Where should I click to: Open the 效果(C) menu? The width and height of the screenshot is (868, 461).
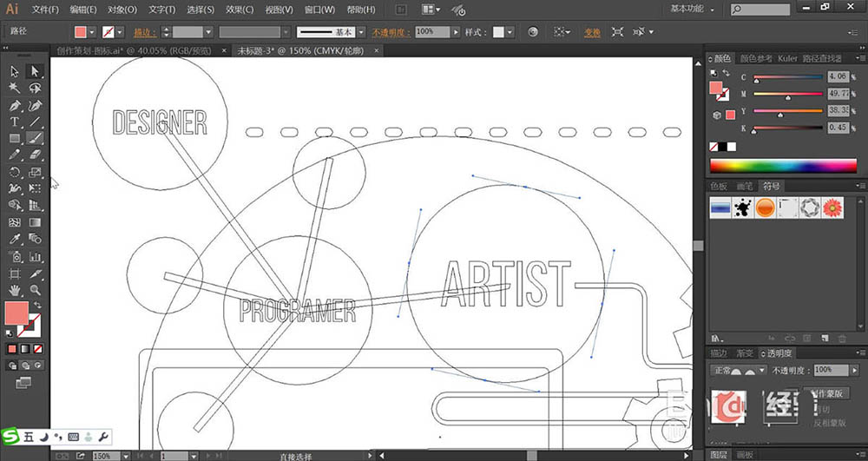[240, 10]
